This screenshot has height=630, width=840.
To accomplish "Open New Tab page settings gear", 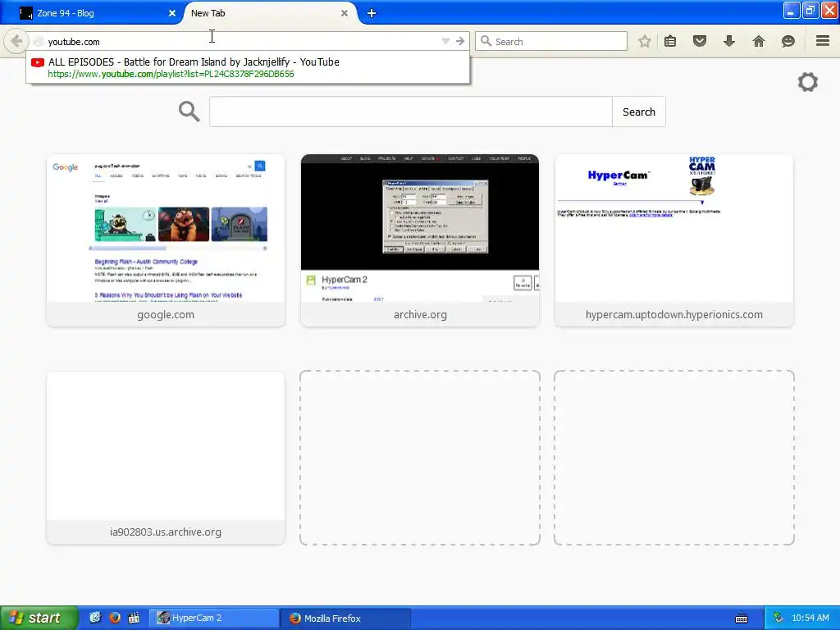I will [x=808, y=82].
